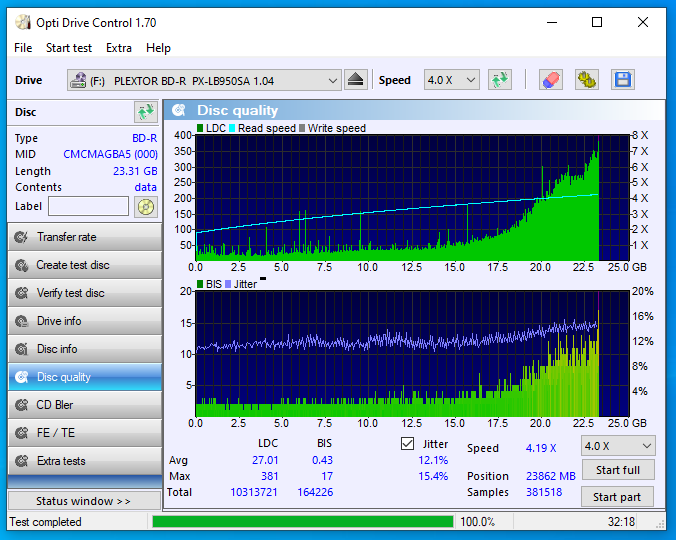The width and height of the screenshot is (676, 540).
Task: Click the Read speed legend swatch
Action: point(232,128)
